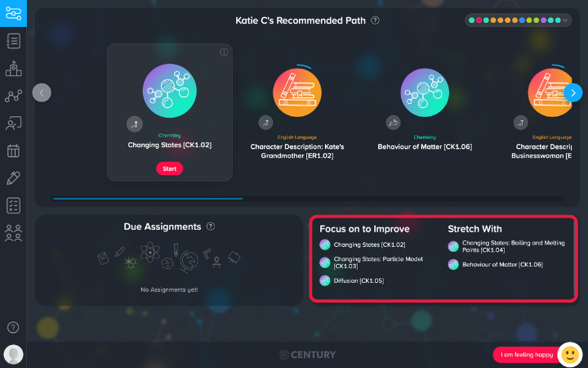Expand the colored subject dots dropdown
The height and width of the screenshot is (368, 588).
click(518, 20)
